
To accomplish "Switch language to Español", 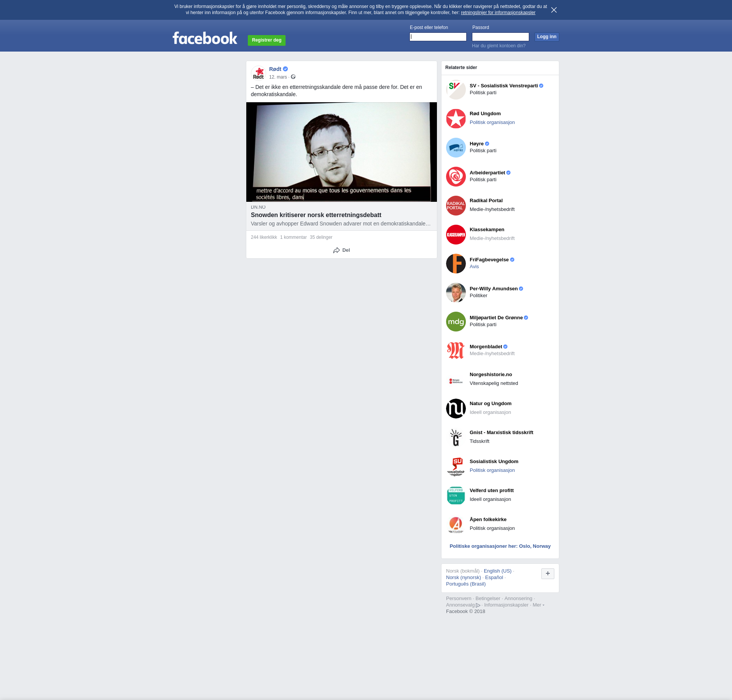I will pos(494,578).
